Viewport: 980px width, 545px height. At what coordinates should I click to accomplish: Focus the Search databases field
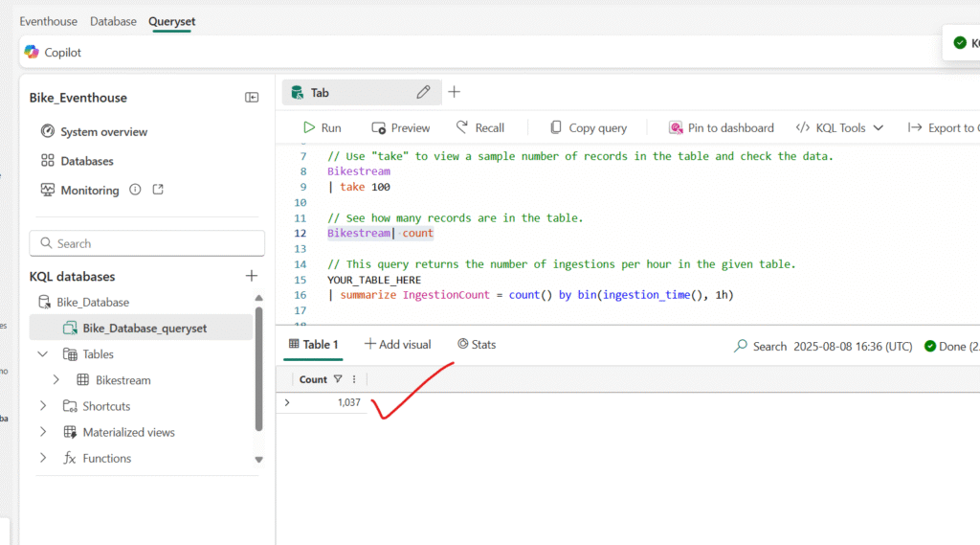point(146,243)
